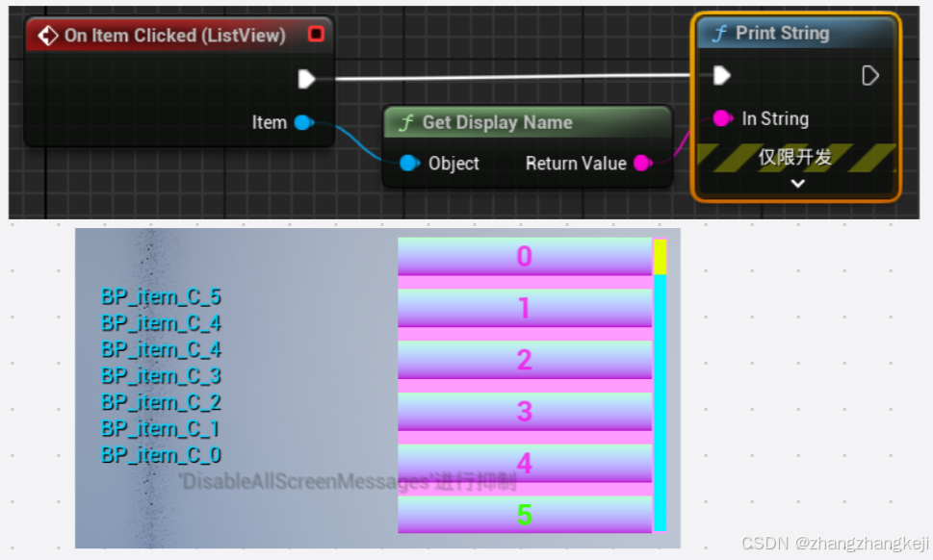Click list item 5 with green label
This screenshot has height=560, width=933.
coord(525,514)
